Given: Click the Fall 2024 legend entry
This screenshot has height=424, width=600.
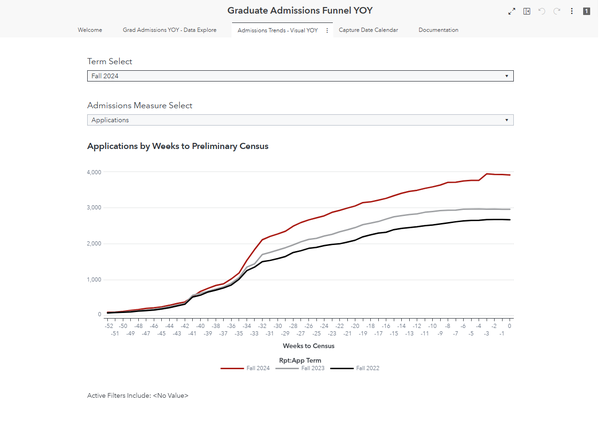Looking at the screenshot, I should (x=245, y=368).
